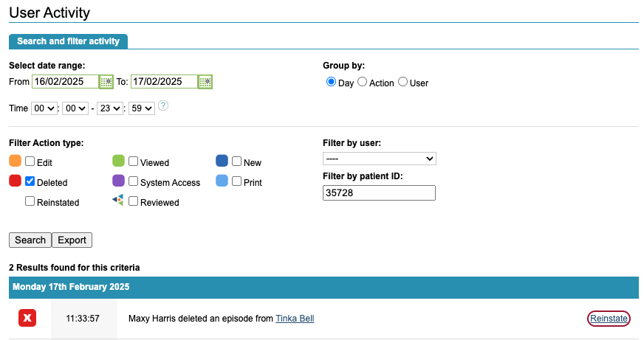
Task: Click the dark blue New icon
Action: (222, 161)
